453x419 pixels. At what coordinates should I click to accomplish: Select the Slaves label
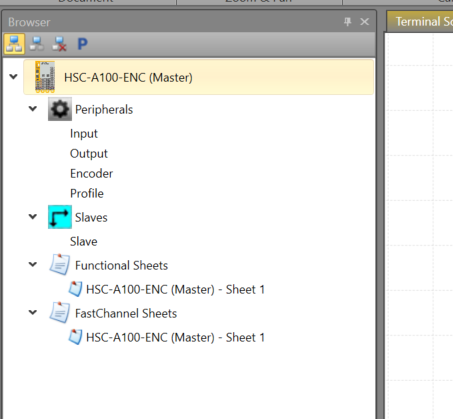pos(91,217)
